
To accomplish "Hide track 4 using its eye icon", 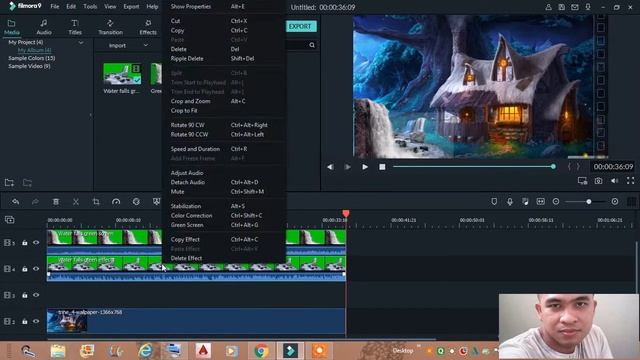I will coord(36,269).
